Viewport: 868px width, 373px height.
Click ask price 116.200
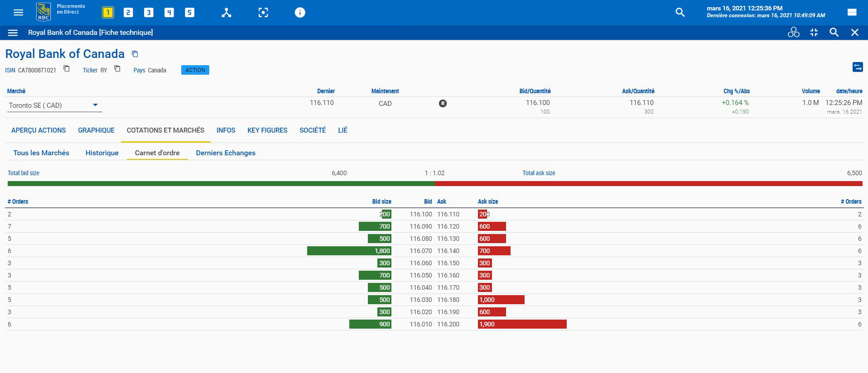448,324
